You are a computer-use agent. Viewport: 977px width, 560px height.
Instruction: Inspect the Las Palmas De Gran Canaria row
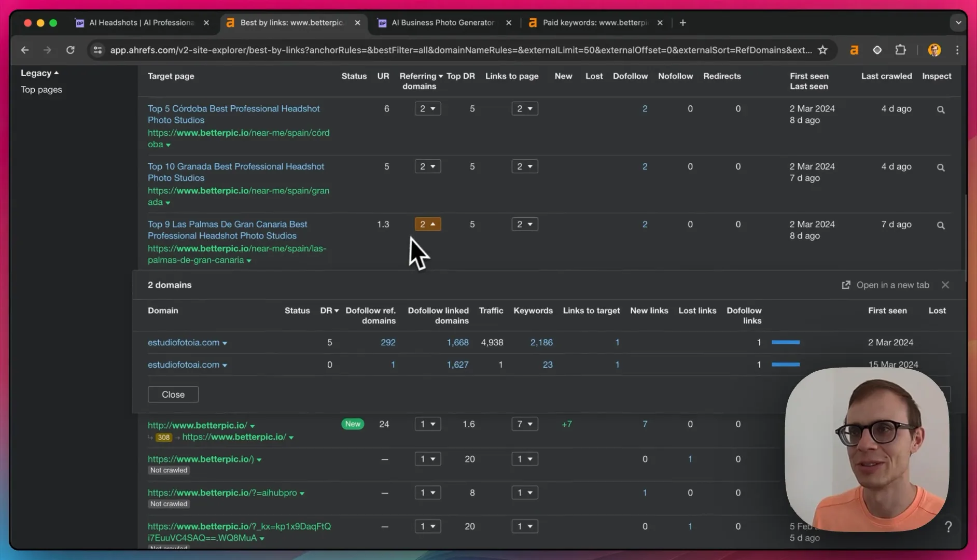click(x=941, y=226)
